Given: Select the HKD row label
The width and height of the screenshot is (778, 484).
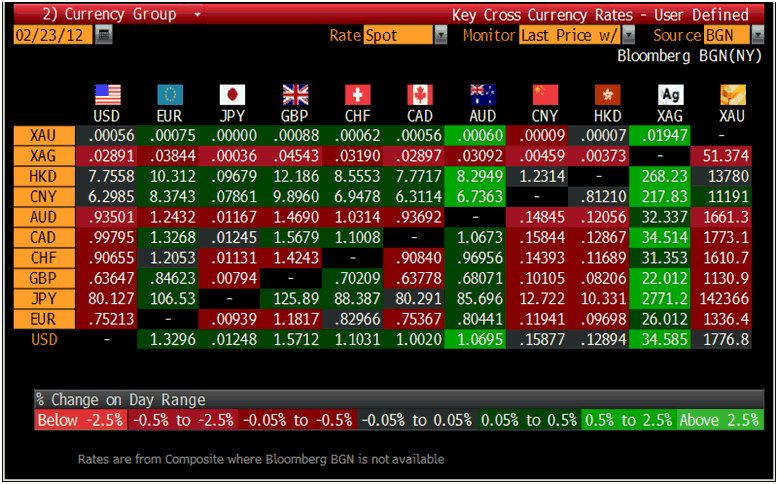Looking at the screenshot, I should click(x=44, y=175).
